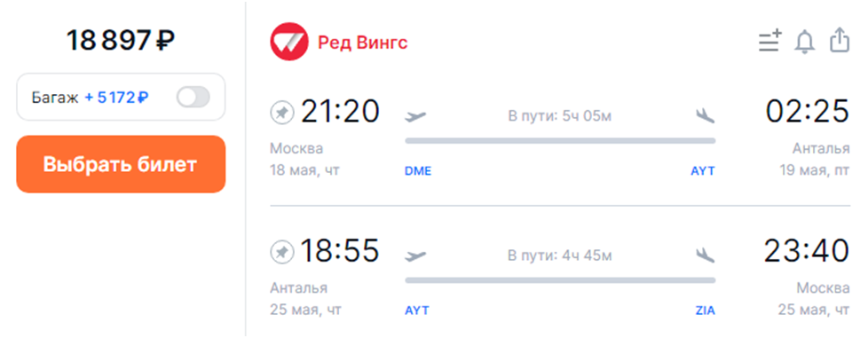
Task: Click takeoff plane icon on return flight
Action: point(415,255)
